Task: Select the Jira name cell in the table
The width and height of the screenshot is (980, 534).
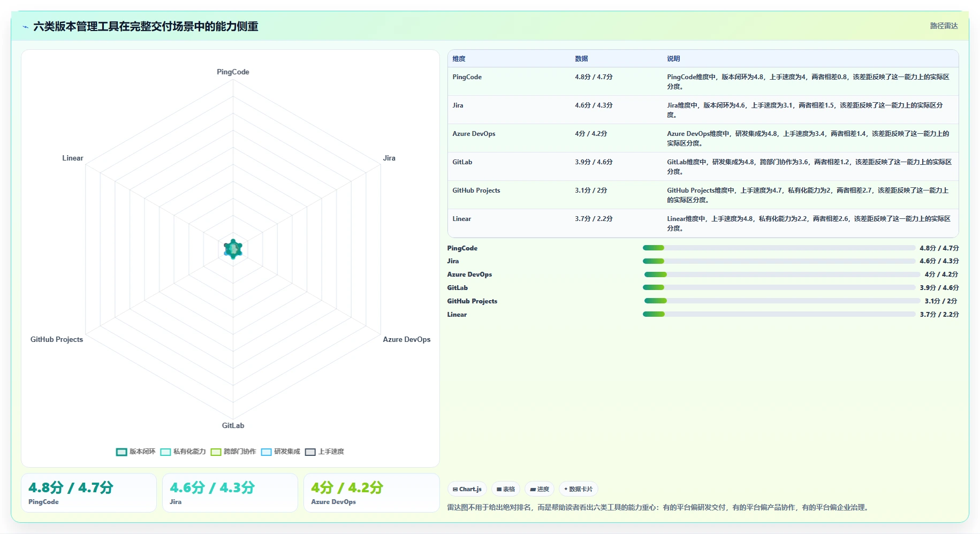Action: 509,110
